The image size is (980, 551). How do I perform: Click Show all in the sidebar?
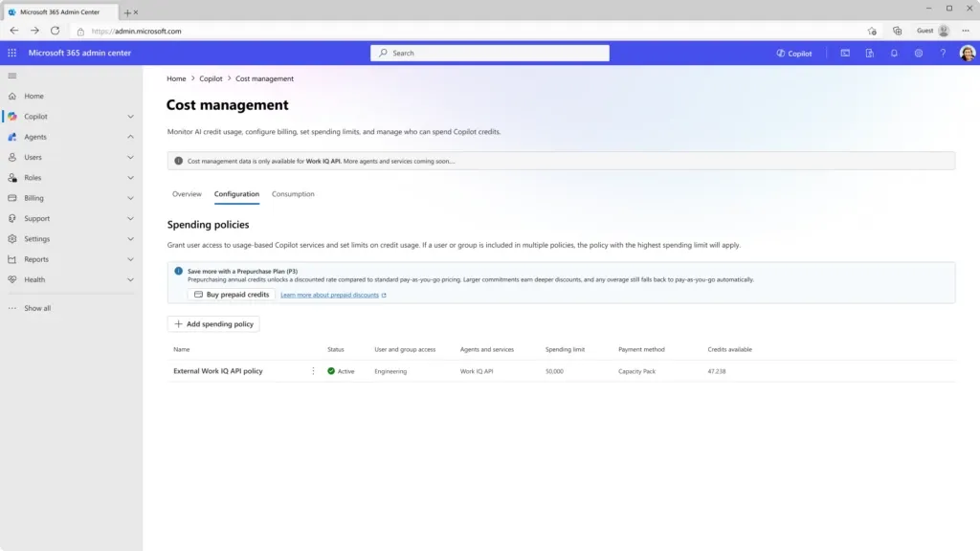click(x=37, y=308)
